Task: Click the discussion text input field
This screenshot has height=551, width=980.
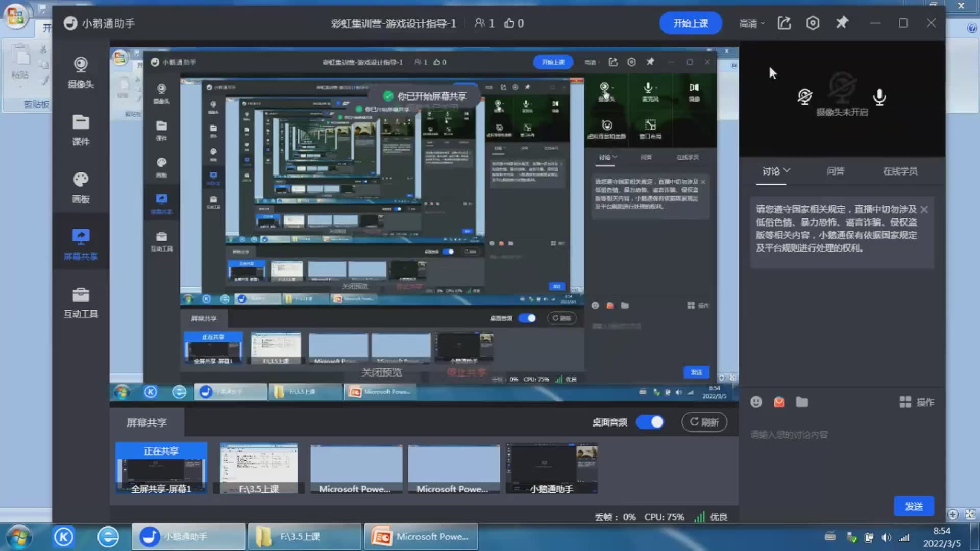Action: [842, 435]
